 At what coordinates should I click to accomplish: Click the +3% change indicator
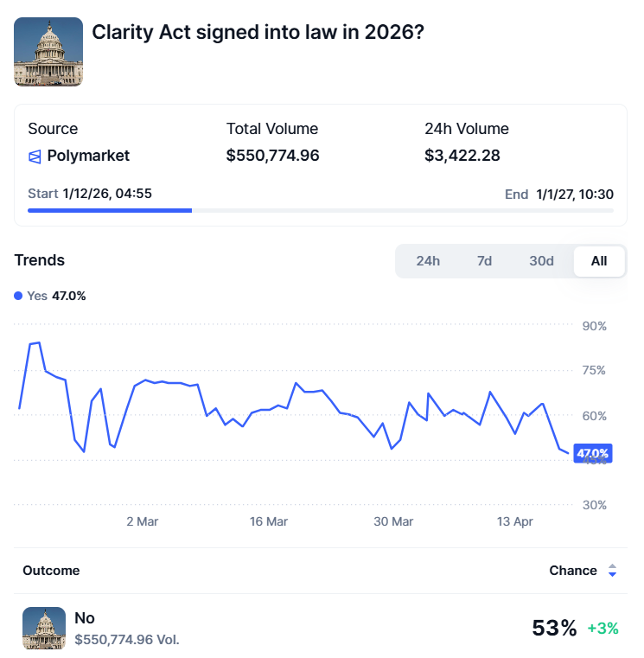point(603,629)
